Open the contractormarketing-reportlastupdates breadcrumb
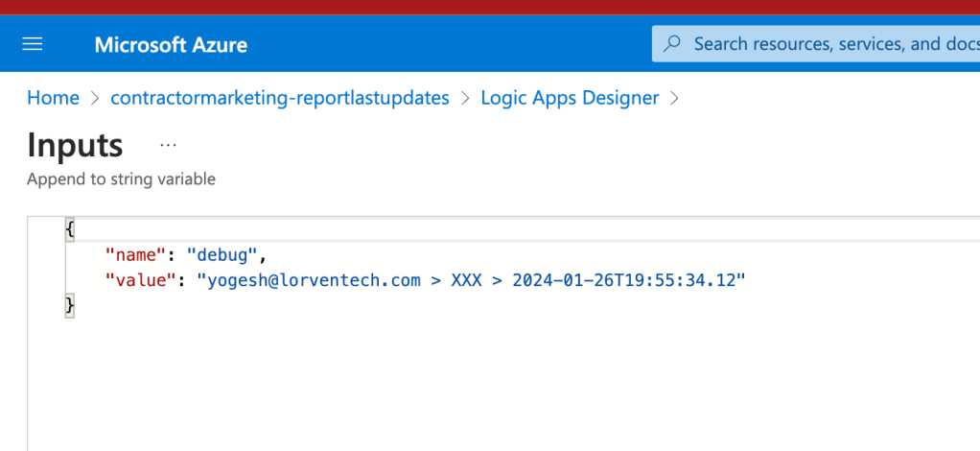980x451 pixels. pos(280,98)
